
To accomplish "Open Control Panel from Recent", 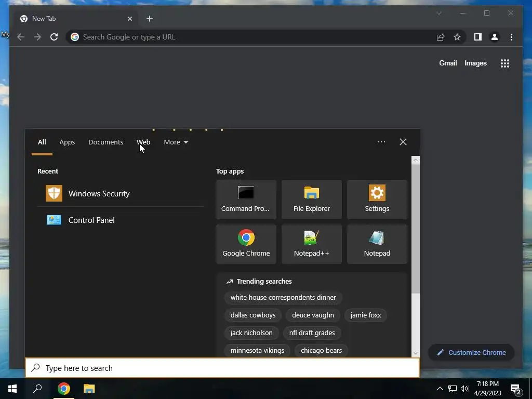I will [121, 220].
